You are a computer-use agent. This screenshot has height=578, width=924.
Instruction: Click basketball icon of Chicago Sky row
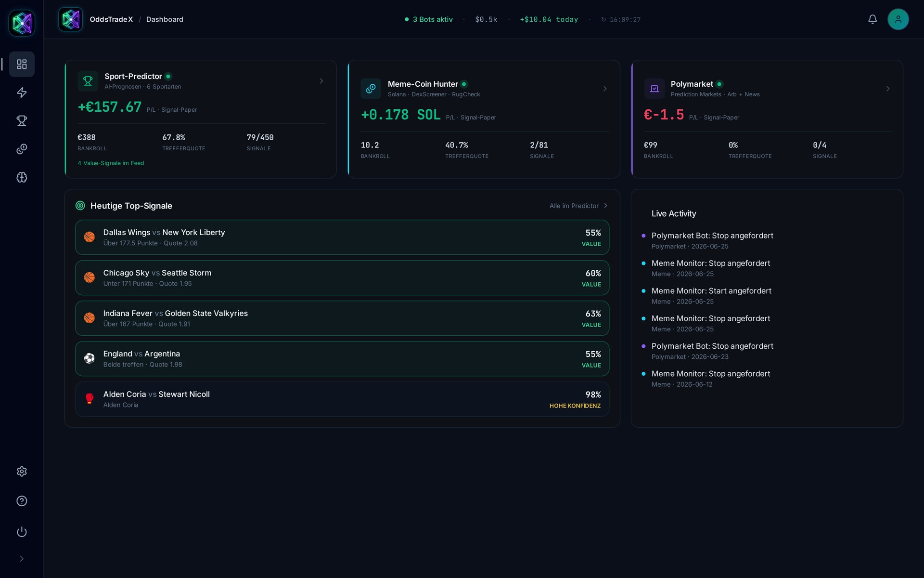[89, 277]
